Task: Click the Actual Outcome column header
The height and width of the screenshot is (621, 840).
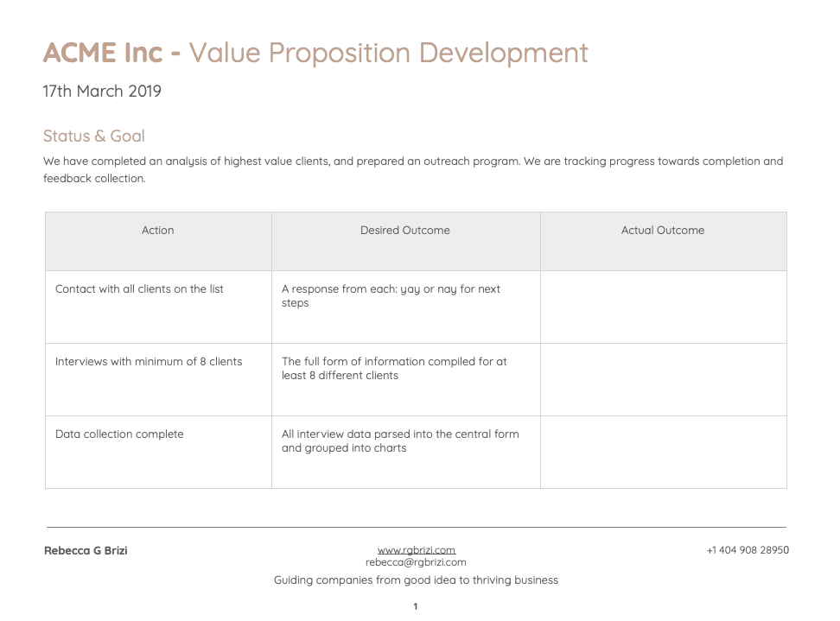Action: point(663,242)
